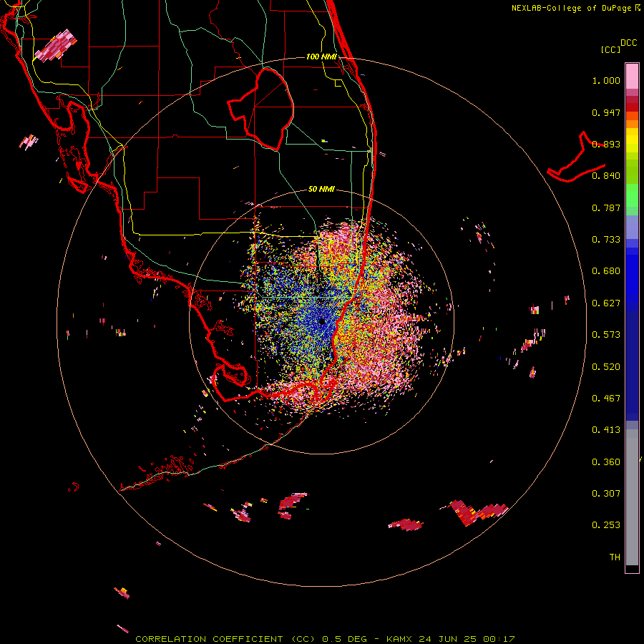Select the 0.360 scale value
This screenshot has width=644, height=644.
[x=606, y=462]
